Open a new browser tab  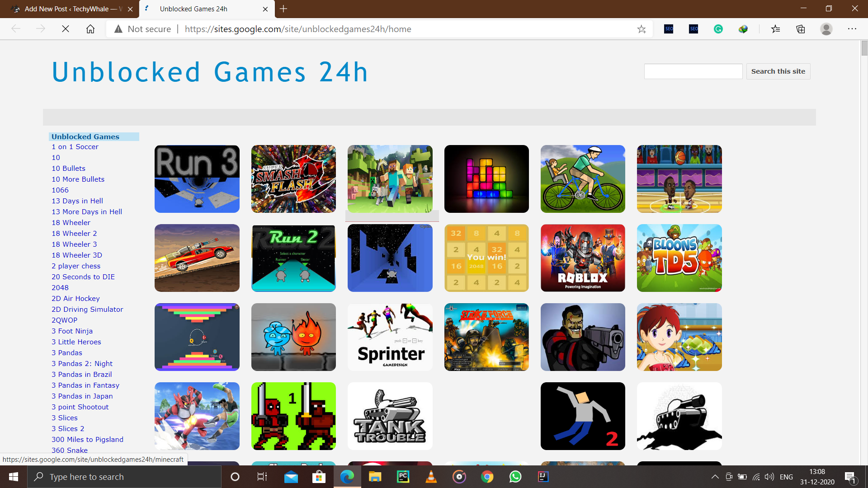click(283, 9)
